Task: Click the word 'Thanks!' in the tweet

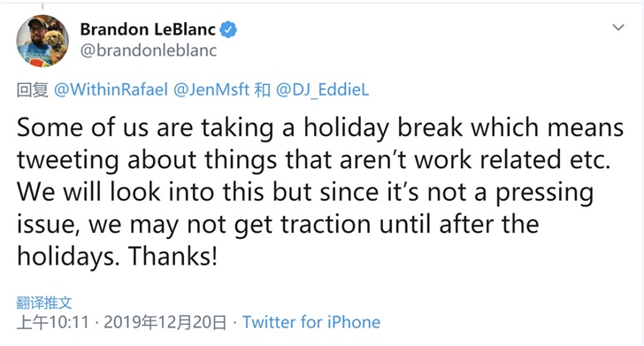Action: (x=172, y=256)
